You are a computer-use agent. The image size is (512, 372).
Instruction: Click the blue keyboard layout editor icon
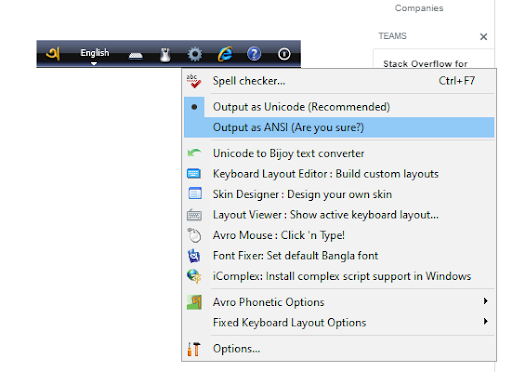(194, 174)
